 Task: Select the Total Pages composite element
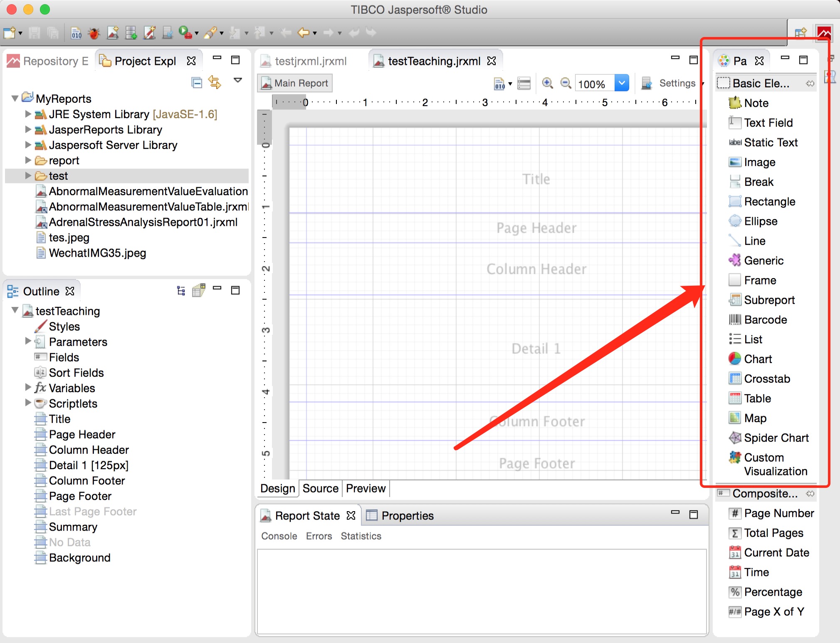[766, 533]
